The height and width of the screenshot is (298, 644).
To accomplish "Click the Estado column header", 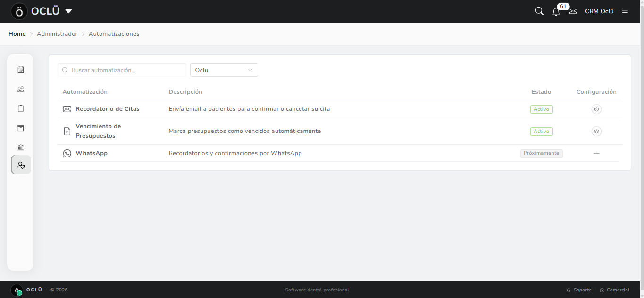I will coord(541,92).
